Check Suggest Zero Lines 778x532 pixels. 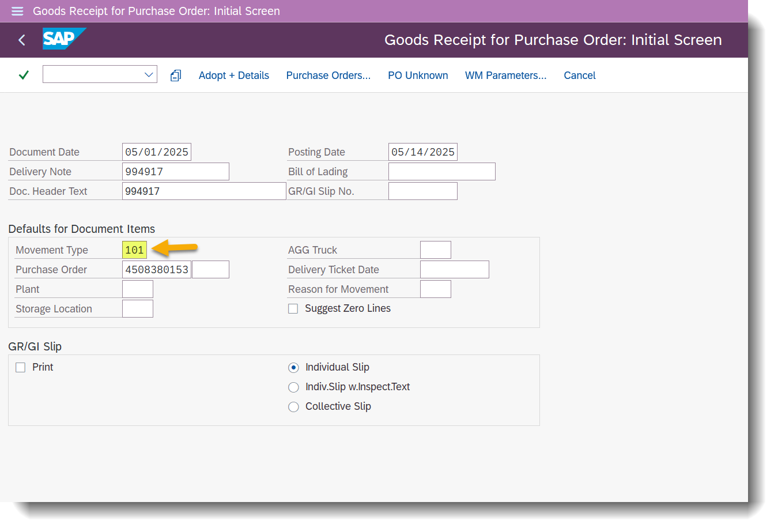[293, 308]
